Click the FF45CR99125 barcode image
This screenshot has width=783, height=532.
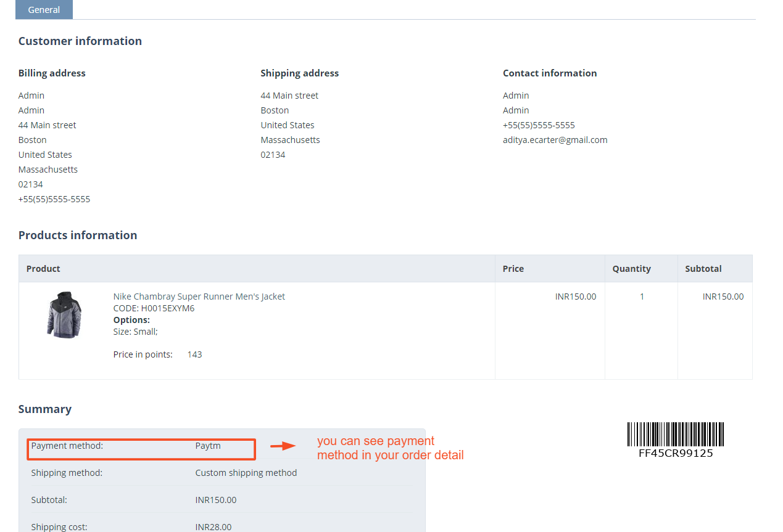[x=676, y=440]
